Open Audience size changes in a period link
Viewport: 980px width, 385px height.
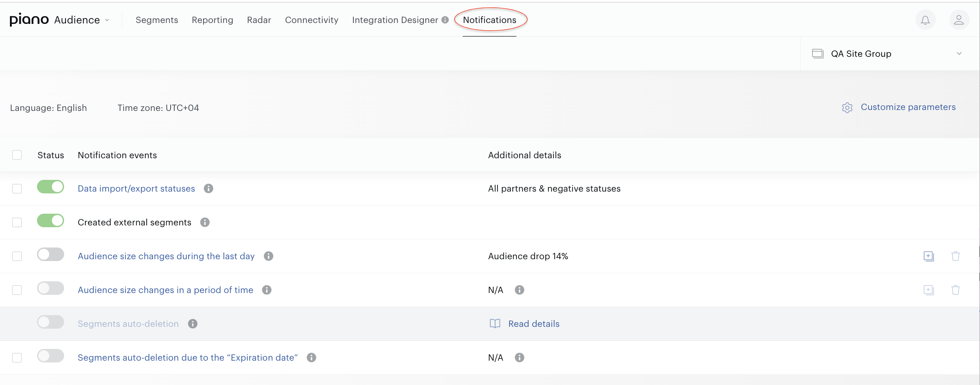[165, 290]
